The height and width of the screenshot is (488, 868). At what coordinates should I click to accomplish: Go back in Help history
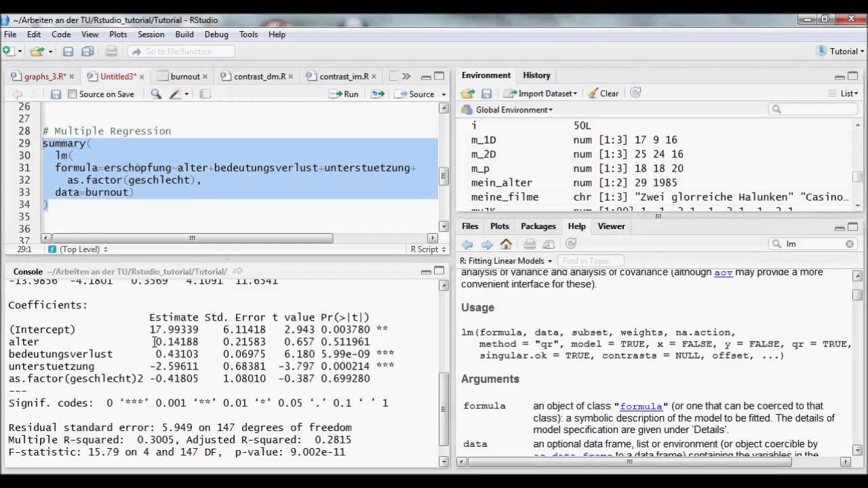467,244
